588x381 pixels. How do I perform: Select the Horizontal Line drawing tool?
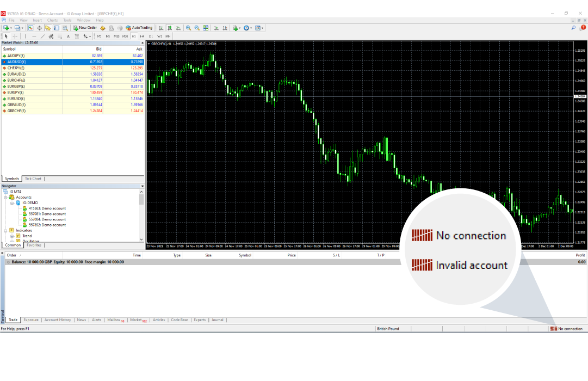click(34, 36)
